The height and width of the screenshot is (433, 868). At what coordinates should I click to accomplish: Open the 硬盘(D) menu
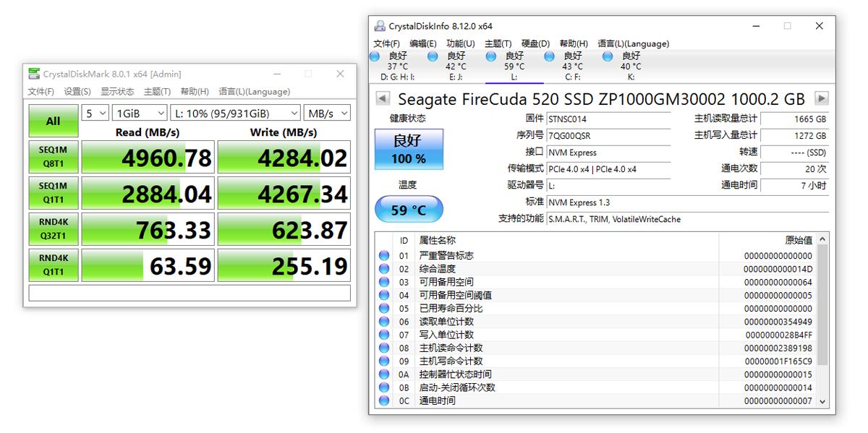[x=532, y=43]
